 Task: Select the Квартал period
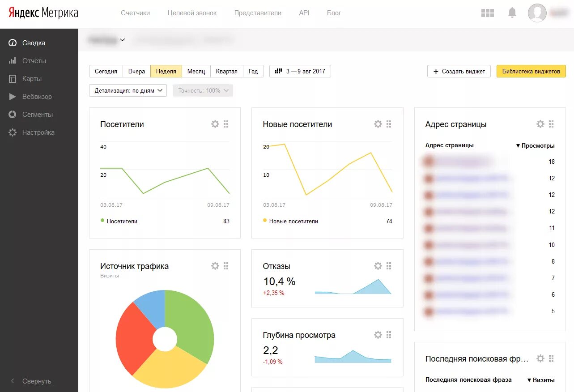click(227, 71)
